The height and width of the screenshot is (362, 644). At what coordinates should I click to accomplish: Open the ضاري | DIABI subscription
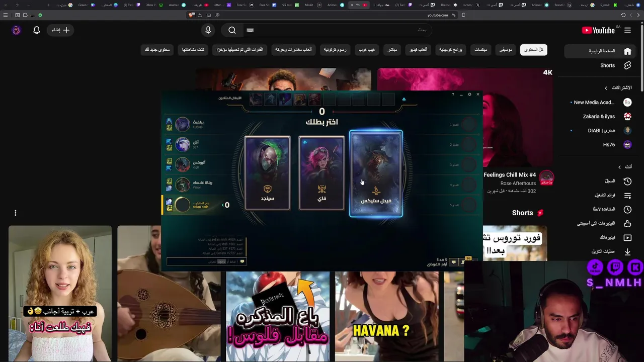(601, 131)
